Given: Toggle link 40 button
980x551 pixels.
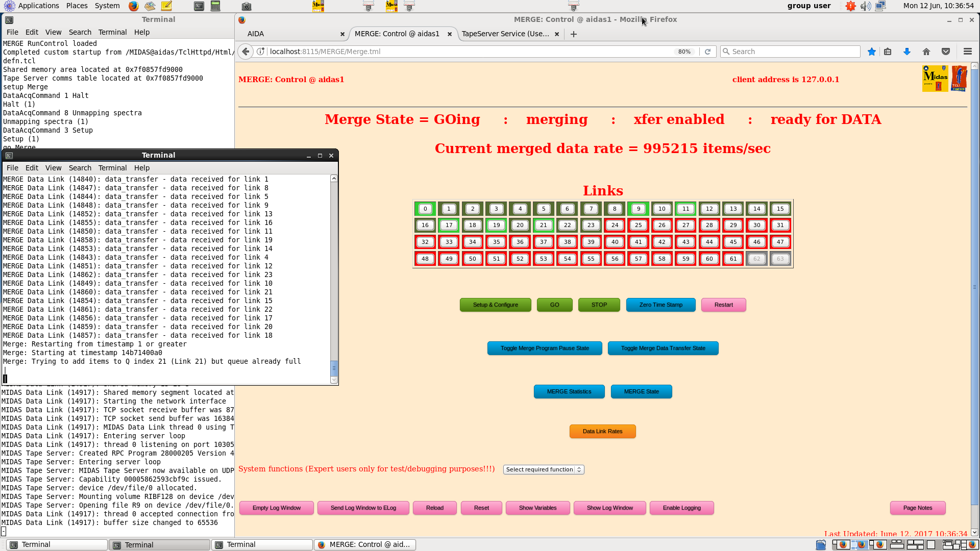Looking at the screenshot, I should click(x=615, y=242).
